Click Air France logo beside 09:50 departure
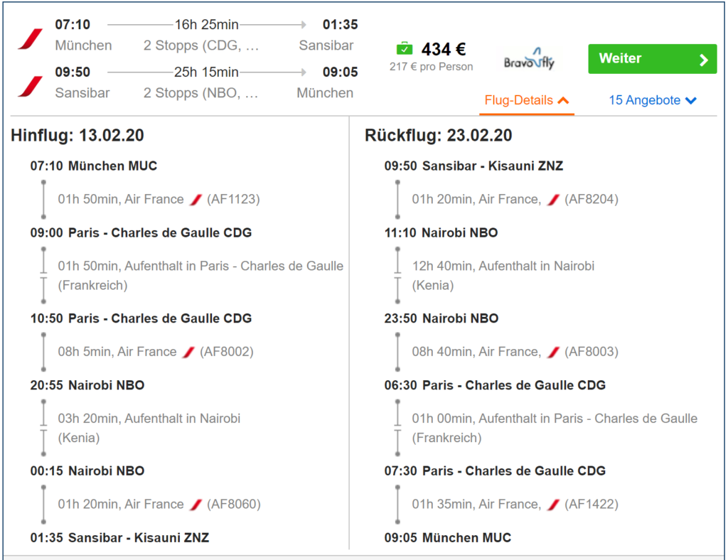The image size is (728, 560). click(31, 87)
